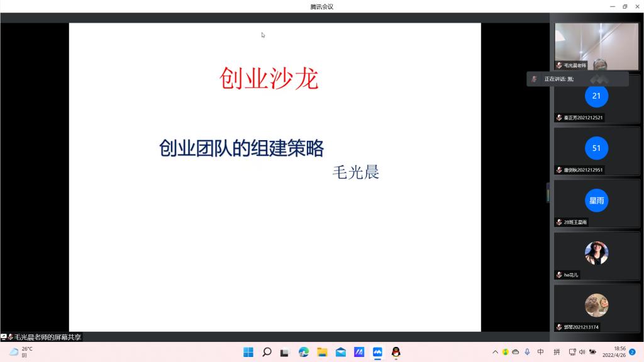Expand the system tray hidden icons chevron
This screenshot has width=644, height=362.
tap(495, 352)
